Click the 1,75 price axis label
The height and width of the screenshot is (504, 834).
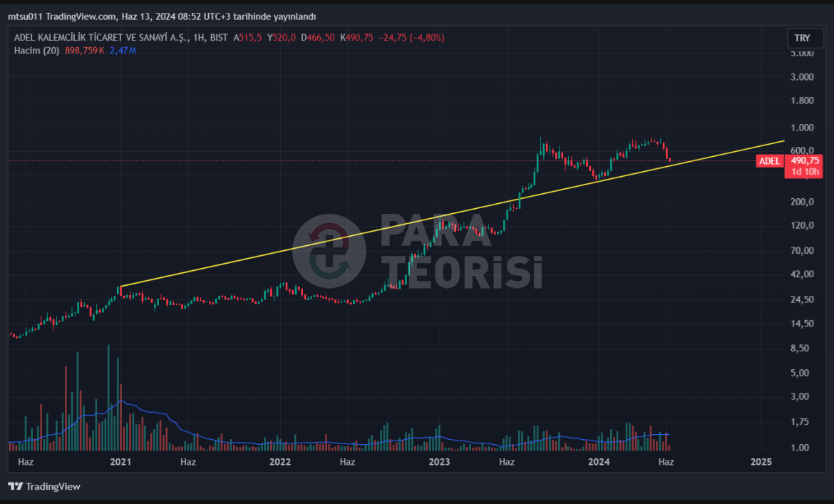point(800,421)
